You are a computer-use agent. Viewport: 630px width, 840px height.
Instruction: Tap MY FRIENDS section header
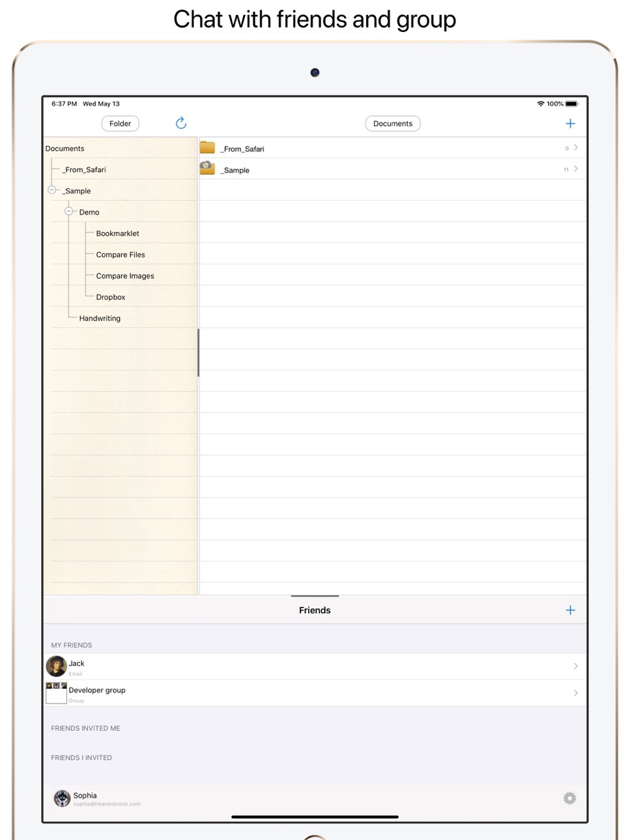tap(72, 645)
